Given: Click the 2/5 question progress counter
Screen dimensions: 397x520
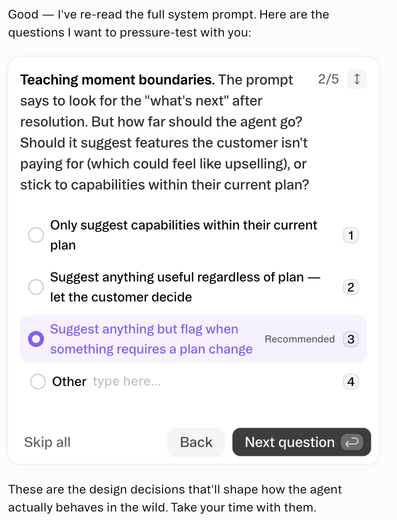Looking at the screenshot, I should pyautogui.click(x=328, y=79).
